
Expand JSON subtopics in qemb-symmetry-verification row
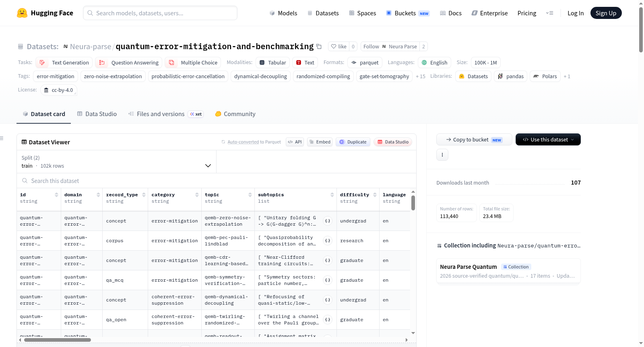coord(328,280)
